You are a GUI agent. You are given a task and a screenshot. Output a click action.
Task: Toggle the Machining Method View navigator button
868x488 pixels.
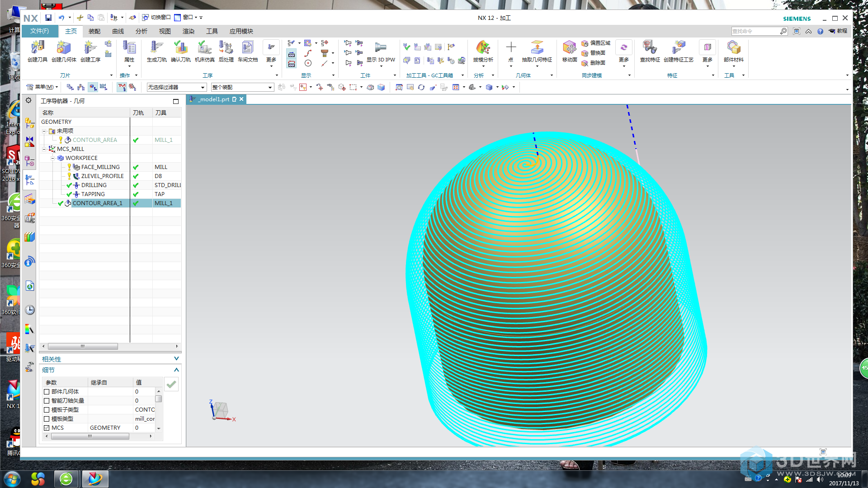click(x=104, y=87)
